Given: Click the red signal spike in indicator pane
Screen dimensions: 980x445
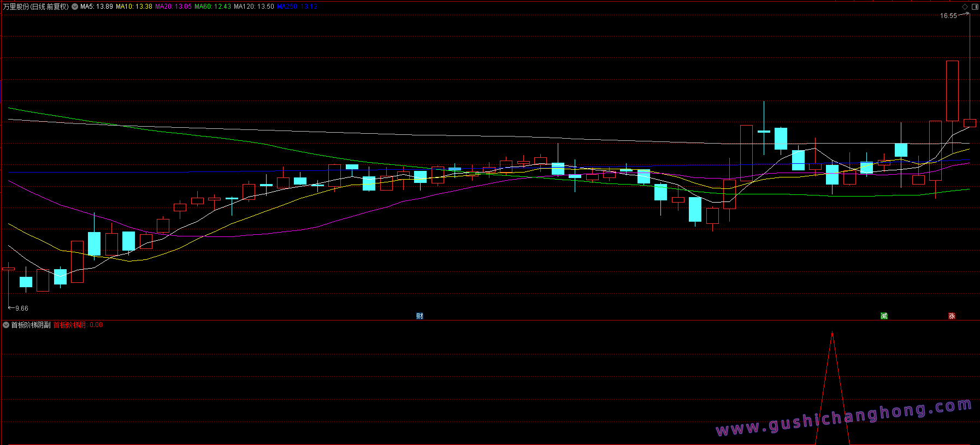Looking at the screenshot, I should [x=833, y=388].
